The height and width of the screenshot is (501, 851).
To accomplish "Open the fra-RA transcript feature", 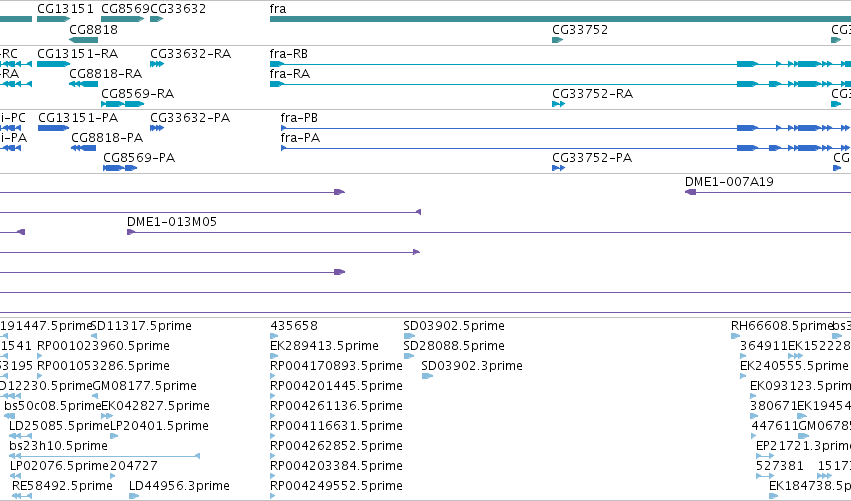I will 560,84.
